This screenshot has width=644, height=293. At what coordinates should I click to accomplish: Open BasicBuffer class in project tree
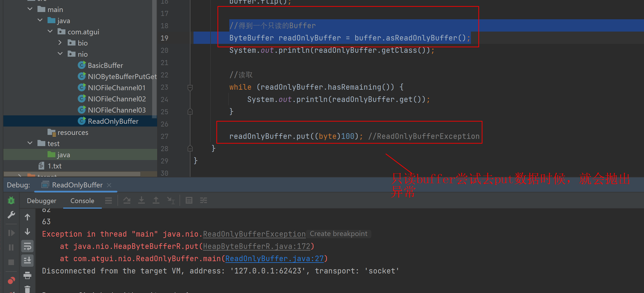coord(105,65)
